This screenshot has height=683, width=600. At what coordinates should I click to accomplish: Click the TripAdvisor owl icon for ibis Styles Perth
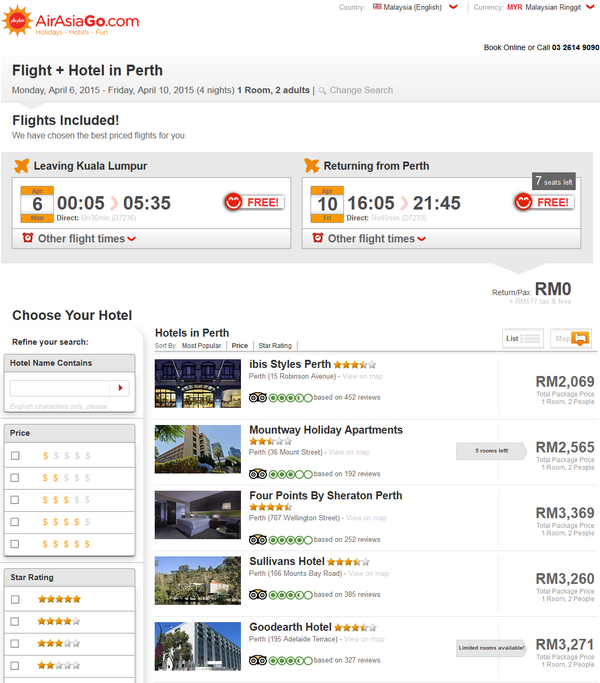pyautogui.click(x=258, y=397)
